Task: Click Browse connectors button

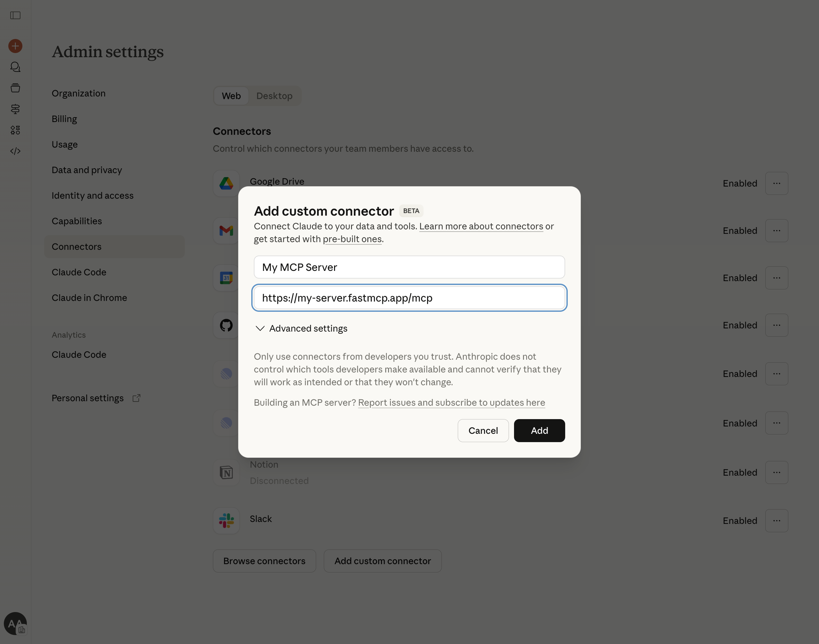Action: [x=264, y=561]
